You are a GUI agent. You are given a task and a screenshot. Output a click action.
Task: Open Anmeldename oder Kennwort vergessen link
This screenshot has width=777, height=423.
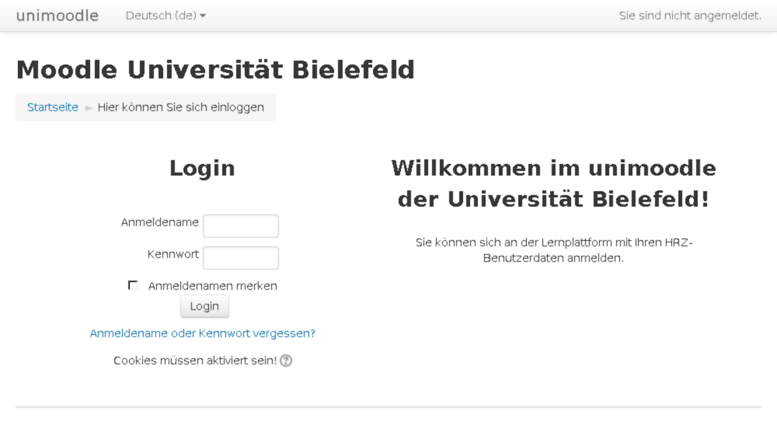tap(202, 333)
